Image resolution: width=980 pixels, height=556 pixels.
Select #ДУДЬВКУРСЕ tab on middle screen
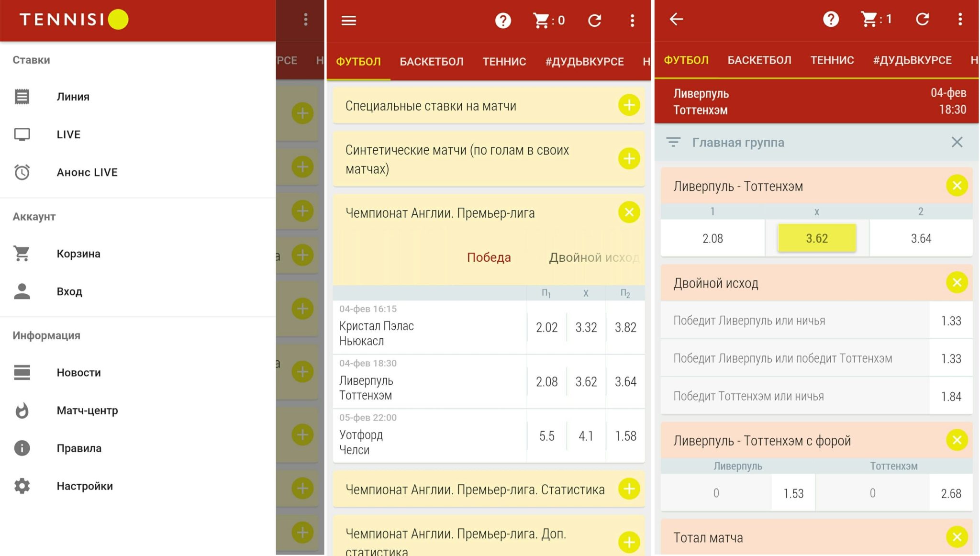[x=585, y=62]
